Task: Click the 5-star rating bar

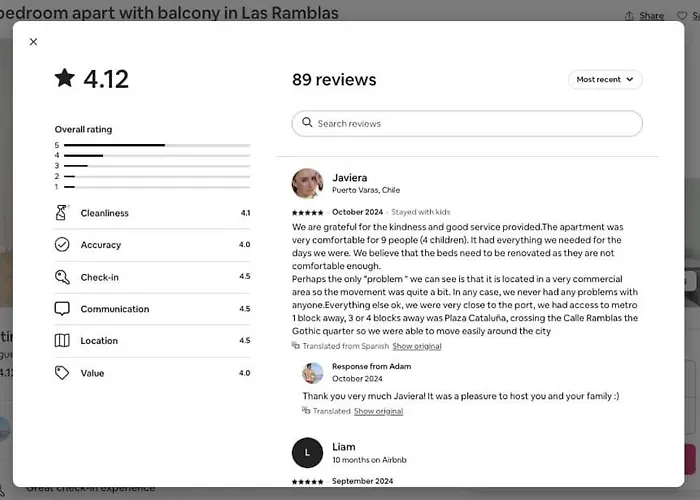Action: tap(157, 145)
